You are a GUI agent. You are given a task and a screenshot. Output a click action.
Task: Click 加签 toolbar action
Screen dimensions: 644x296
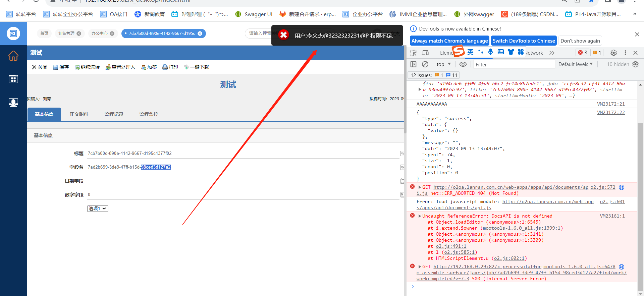point(149,67)
